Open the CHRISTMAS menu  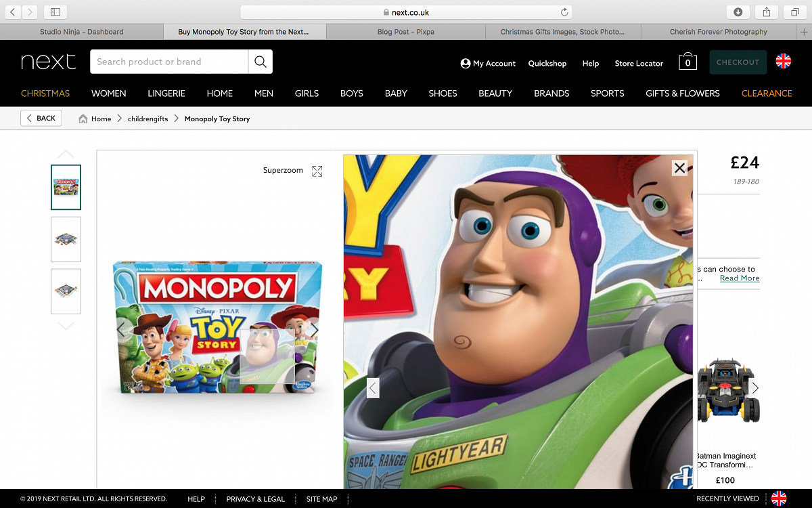[45, 93]
